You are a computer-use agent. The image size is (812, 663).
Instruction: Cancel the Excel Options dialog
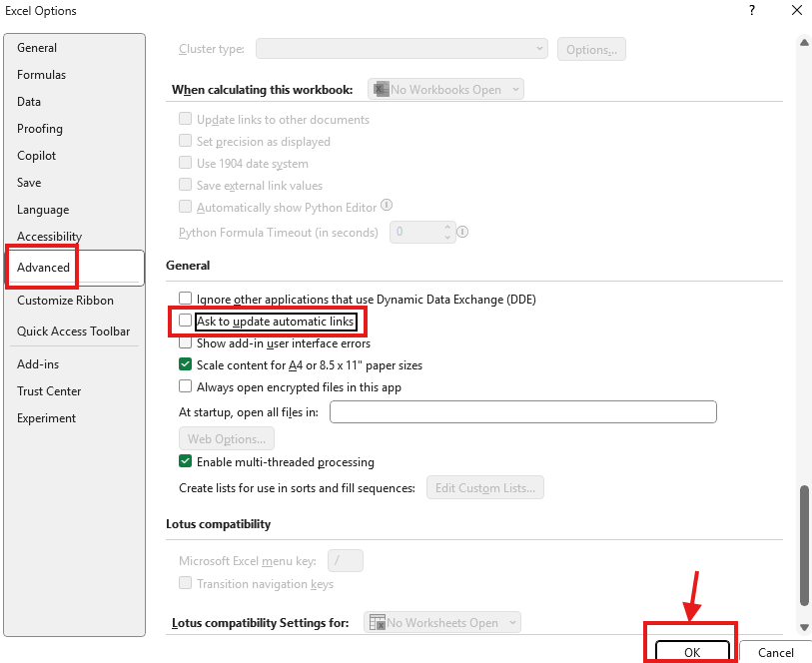coord(775,652)
